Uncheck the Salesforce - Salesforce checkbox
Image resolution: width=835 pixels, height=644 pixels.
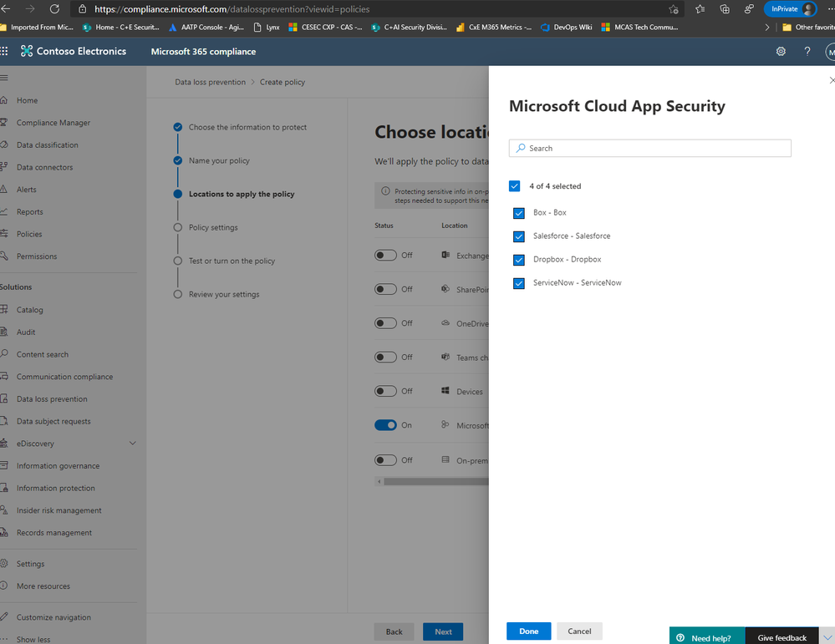coord(519,236)
